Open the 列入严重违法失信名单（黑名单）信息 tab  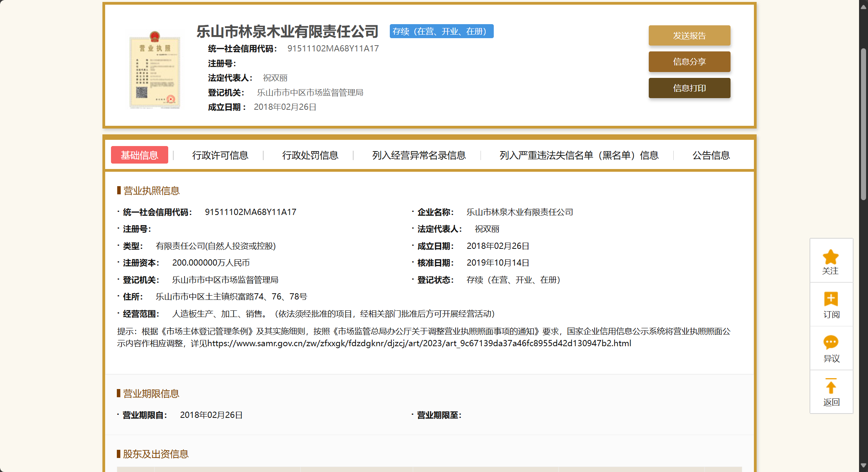[x=579, y=155]
